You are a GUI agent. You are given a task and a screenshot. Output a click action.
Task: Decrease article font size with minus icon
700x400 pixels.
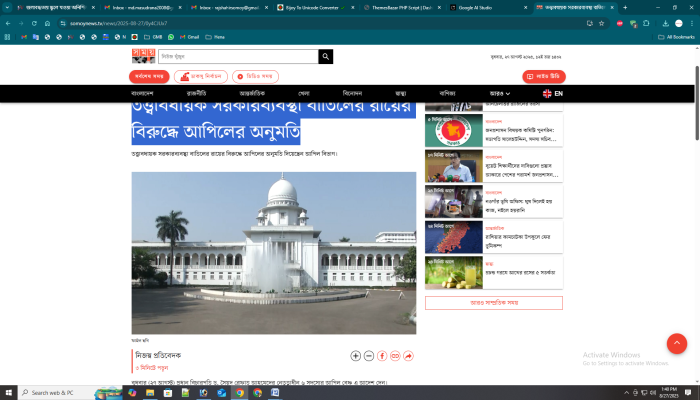point(369,356)
